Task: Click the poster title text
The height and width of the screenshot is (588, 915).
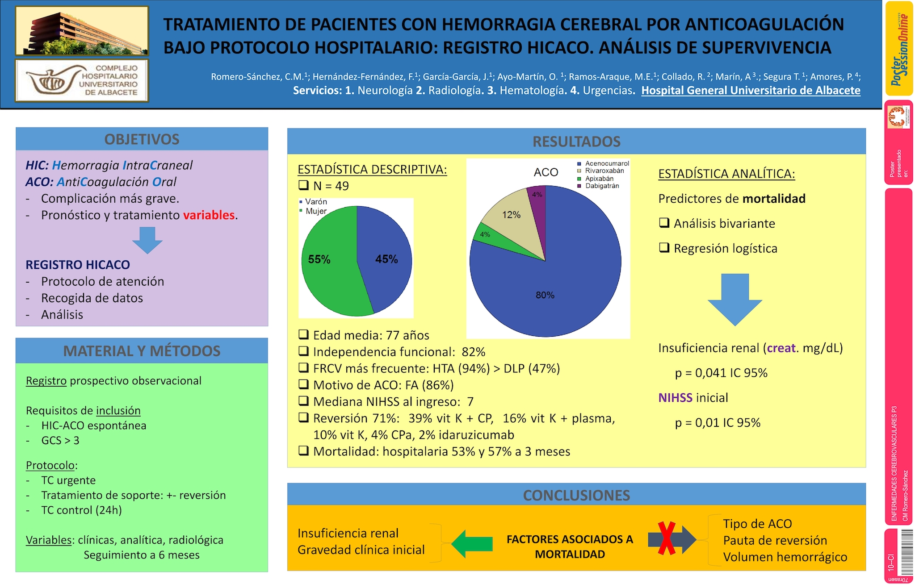Action: point(504,36)
